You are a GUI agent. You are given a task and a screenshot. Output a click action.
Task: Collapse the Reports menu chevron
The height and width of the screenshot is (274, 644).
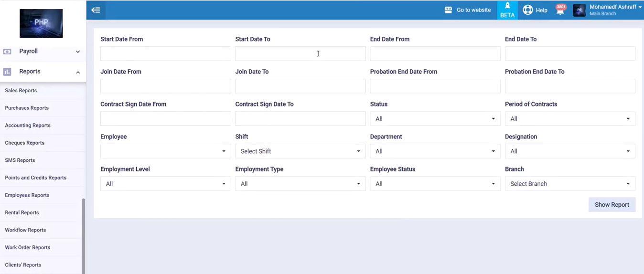click(x=78, y=72)
